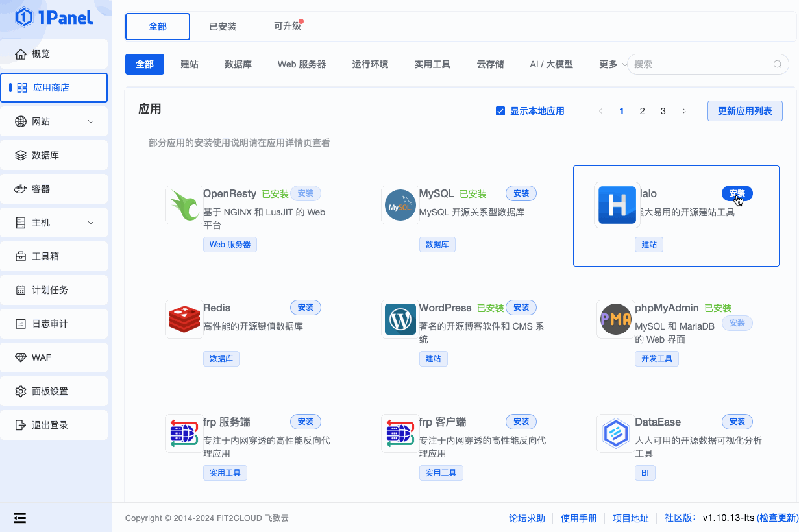799x532 pixels.
Task: Install the Redis app
Action: pyautogui.click(x=306, y=308)
